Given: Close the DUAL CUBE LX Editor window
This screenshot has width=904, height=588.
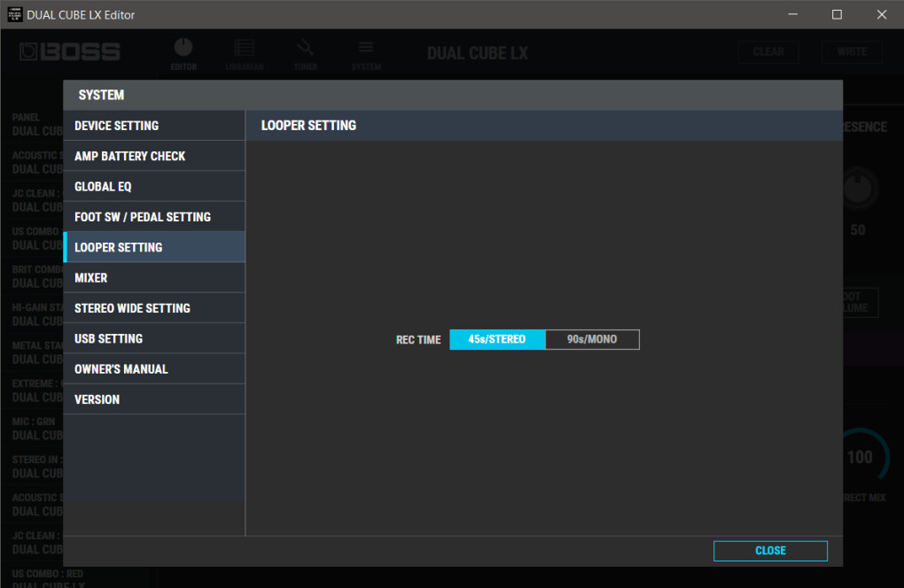Looking at the screenshot, I should 882,14.
